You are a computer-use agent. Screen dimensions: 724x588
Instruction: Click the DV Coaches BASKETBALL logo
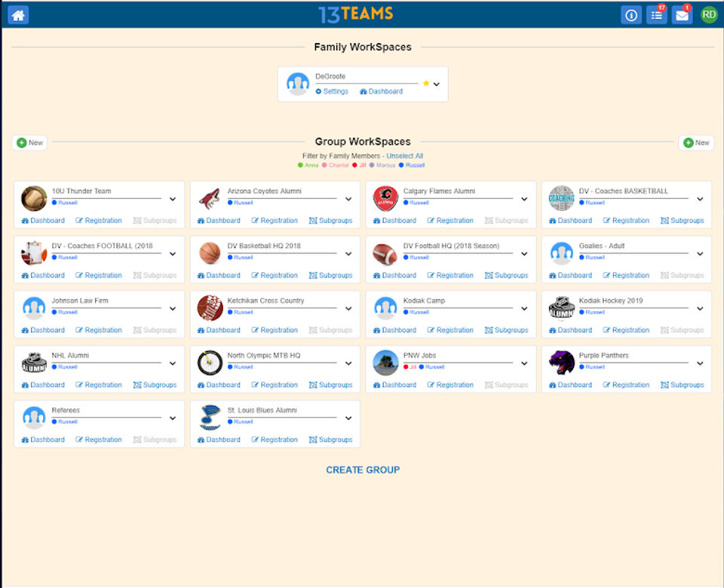click(561, 198)
